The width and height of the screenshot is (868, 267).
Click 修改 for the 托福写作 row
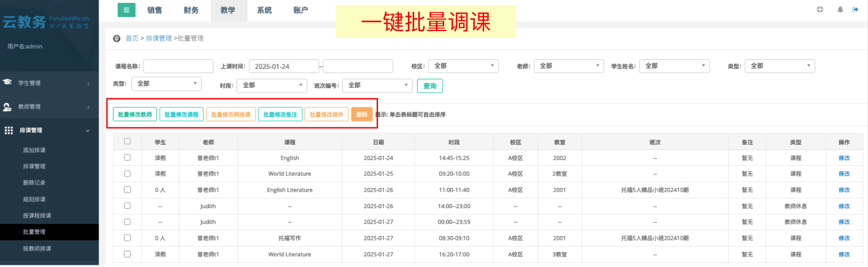click(x=844, y=238)
